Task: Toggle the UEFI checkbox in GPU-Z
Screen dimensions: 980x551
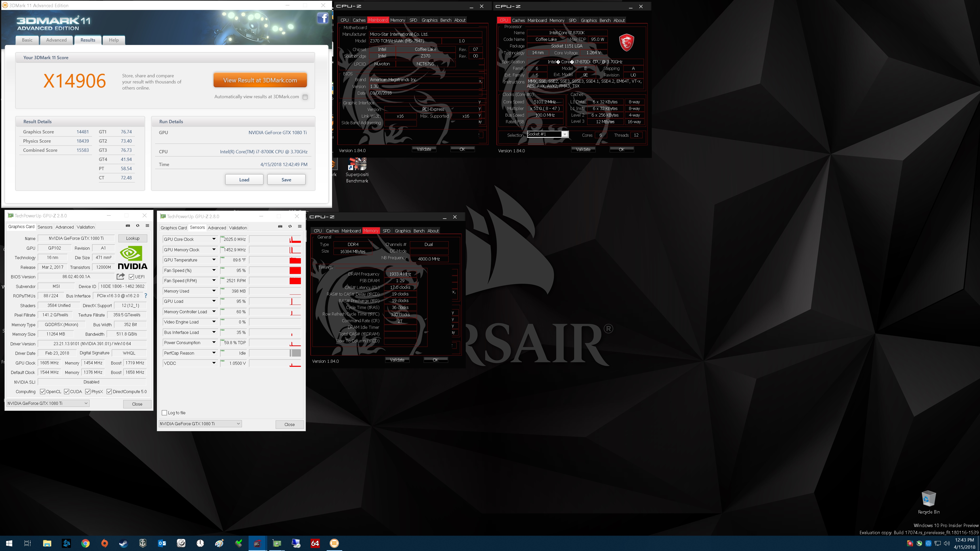Action: coord(131,277)
